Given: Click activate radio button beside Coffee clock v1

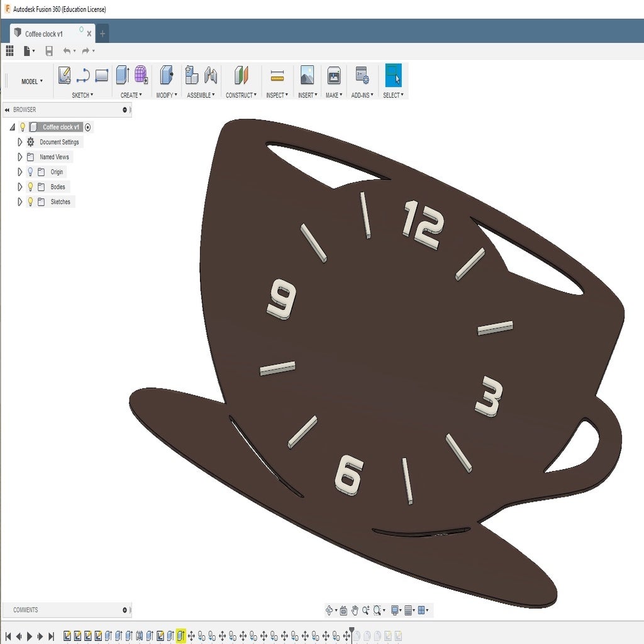Looking at the screenshot, I should (87, 127).
